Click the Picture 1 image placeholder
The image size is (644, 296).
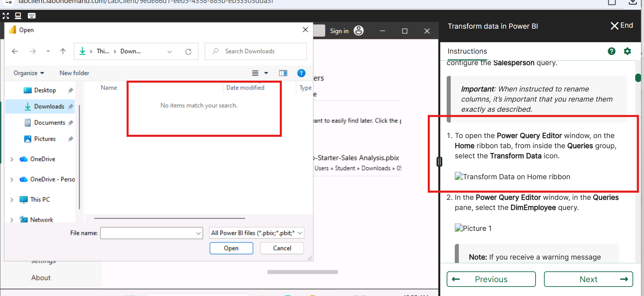pos(473,228)
